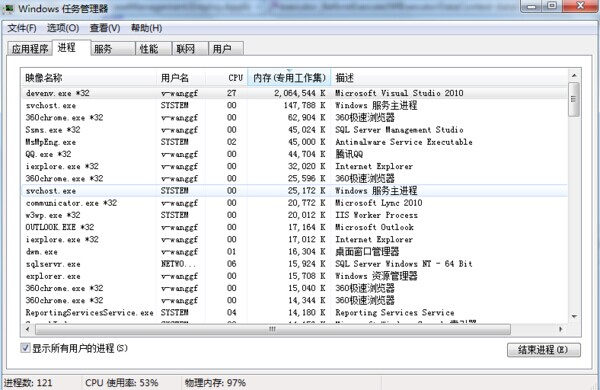Select the OUTLOOK.EXE *32 process
Screen dimensions: 600x390
pyautogui.click(x=295, y=227)
